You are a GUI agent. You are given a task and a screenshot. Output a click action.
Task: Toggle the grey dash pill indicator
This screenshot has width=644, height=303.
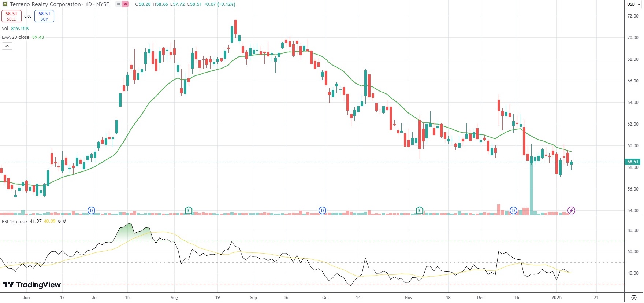(x=118, y=4)
